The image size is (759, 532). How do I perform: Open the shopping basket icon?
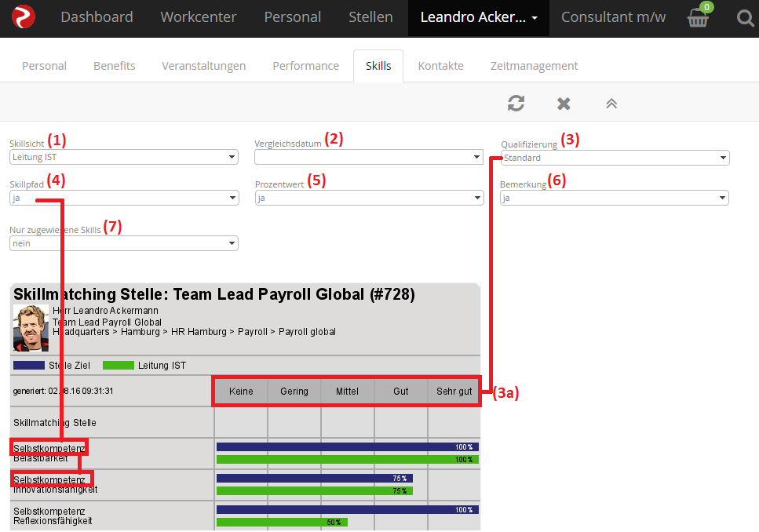pos(699,16)
